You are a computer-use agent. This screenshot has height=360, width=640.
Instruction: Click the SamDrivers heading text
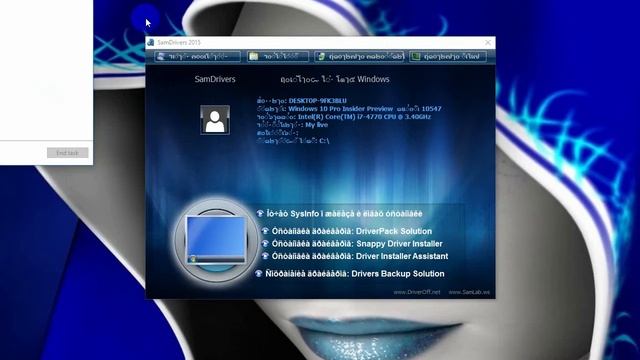pos(215,79)
